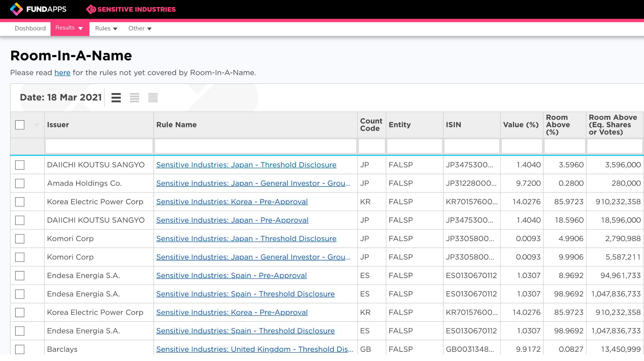Sort by the Entity column header

click(x=414, y=125)
